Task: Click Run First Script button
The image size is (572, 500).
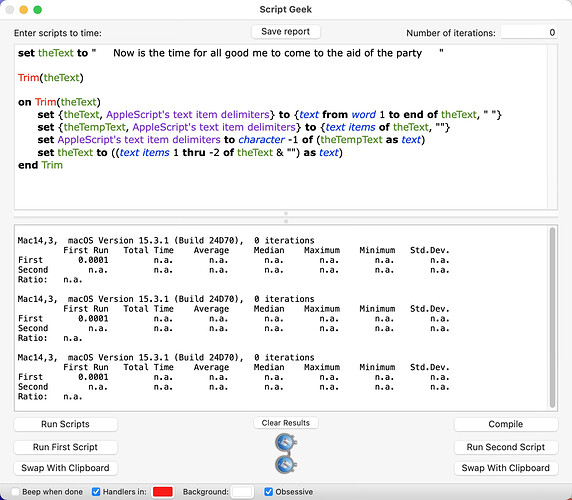Action: [x=66, y=447]
